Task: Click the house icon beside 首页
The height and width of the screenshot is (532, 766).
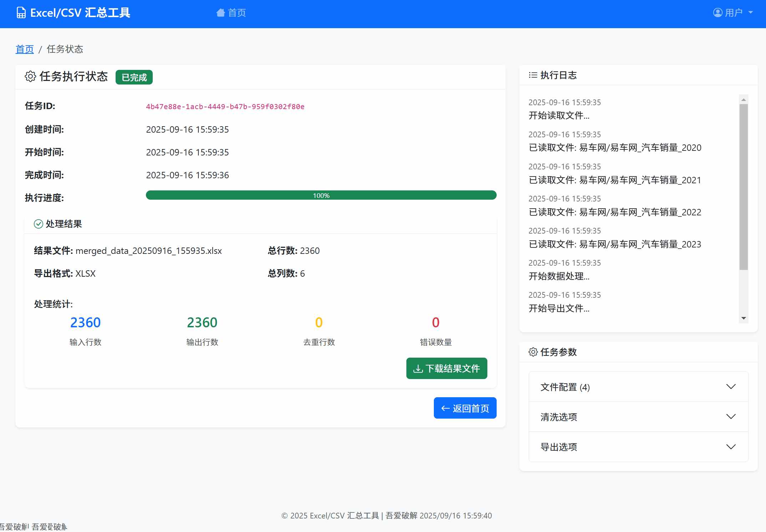Action: tap(220, 13)
